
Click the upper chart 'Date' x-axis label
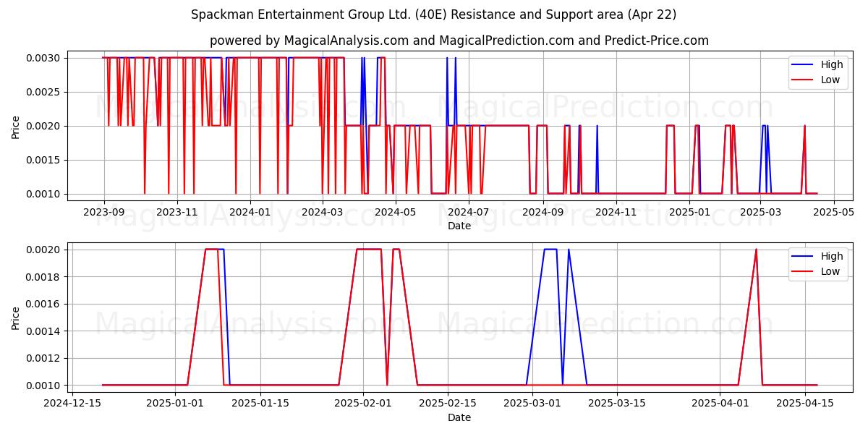click(459, 226)
